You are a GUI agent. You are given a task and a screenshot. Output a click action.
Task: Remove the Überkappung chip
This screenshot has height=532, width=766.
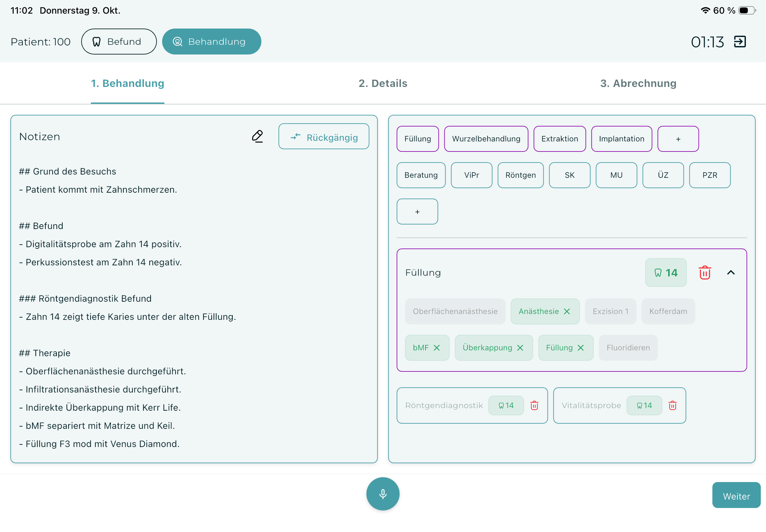520,348
